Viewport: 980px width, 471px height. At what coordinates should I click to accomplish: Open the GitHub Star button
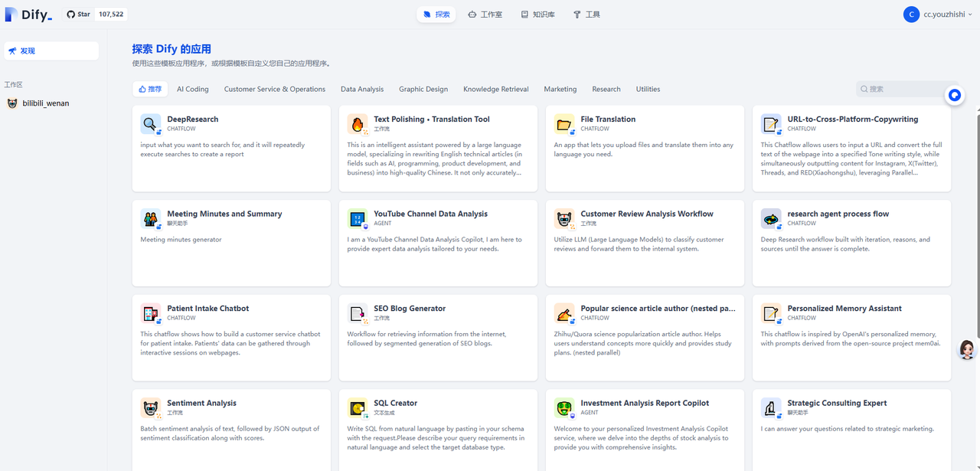coord(96,15)
